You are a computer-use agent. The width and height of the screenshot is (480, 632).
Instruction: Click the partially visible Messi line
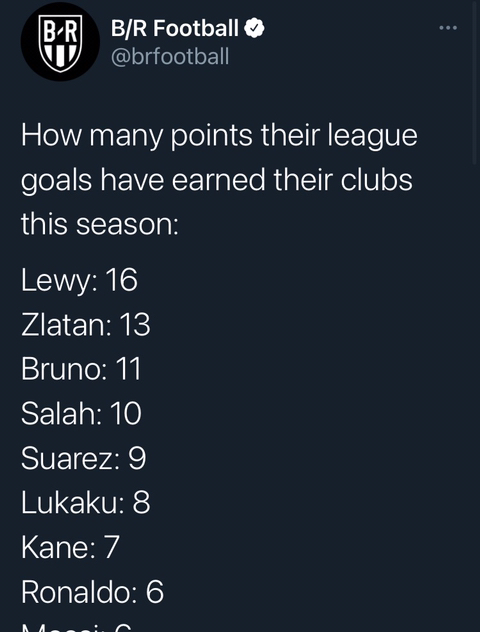pos(77,627)
